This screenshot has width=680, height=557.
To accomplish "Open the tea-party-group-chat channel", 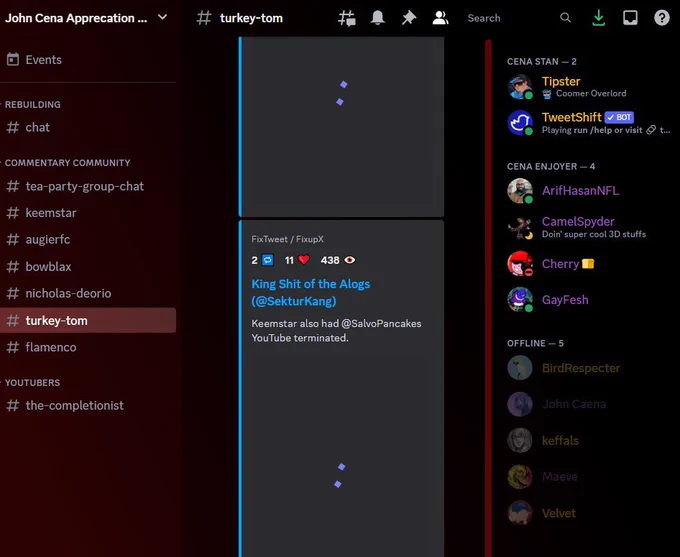I will [x=88, y=187].
